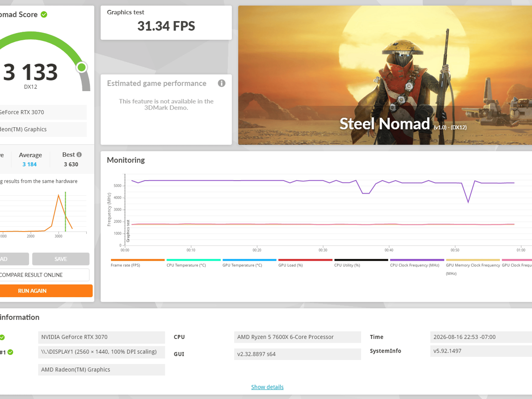Click the blue Average score 3 184
The height and width of the screenshot is (399, 532).
[30, 164]
